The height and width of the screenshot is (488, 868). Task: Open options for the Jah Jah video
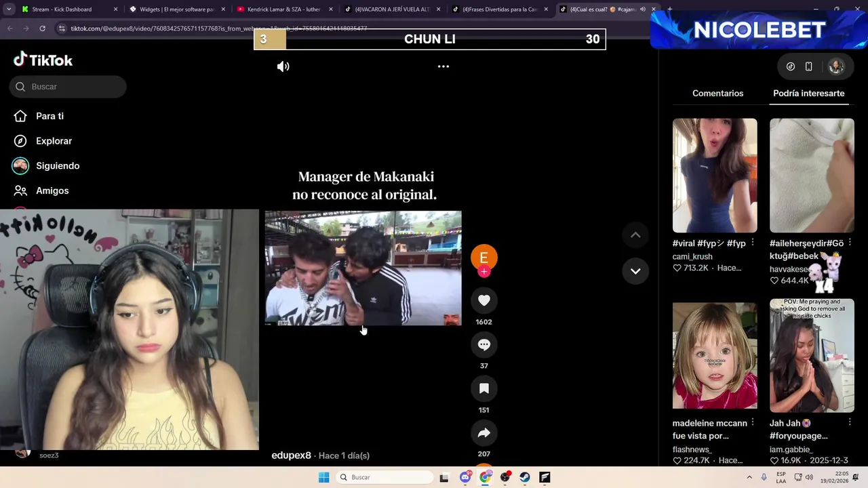850,423
